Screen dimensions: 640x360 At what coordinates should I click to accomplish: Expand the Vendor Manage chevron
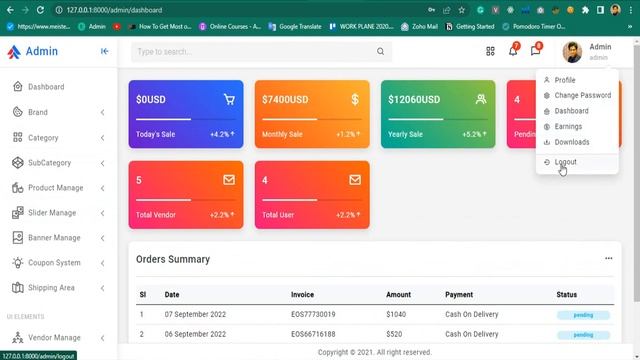pos(102,338)
